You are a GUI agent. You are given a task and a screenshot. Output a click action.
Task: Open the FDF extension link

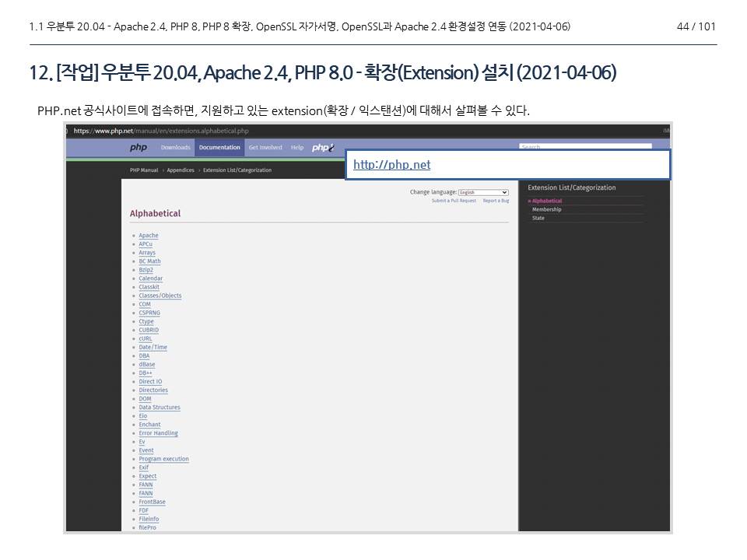pos(144,510)
